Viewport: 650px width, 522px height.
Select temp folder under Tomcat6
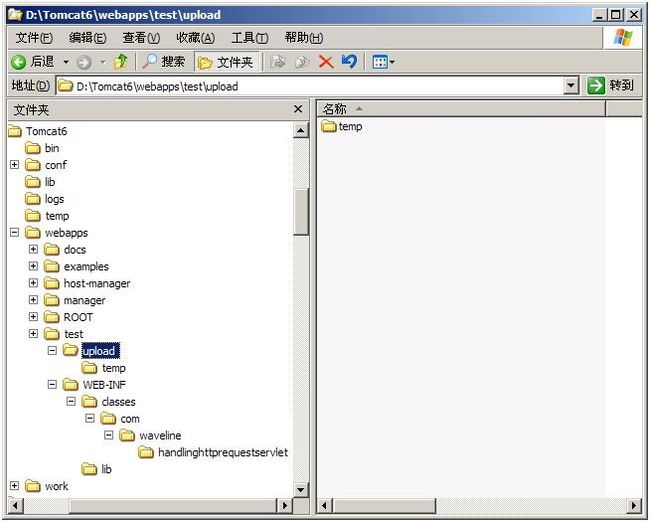(x=47, y=216)
